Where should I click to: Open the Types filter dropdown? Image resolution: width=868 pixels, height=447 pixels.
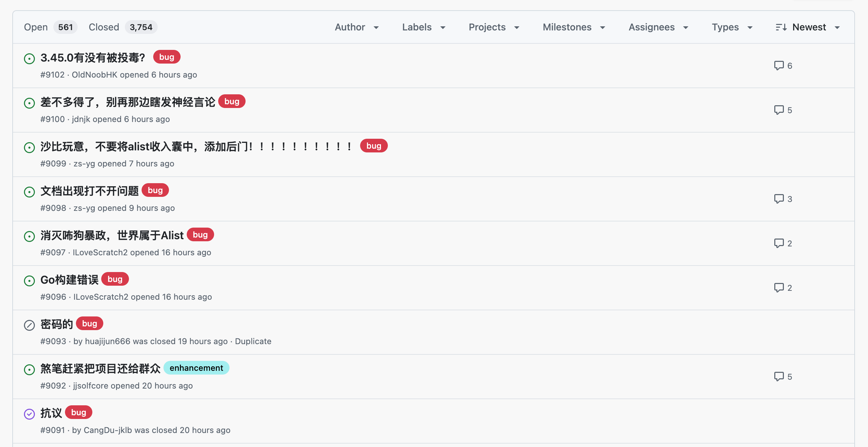tap(732, 27)
